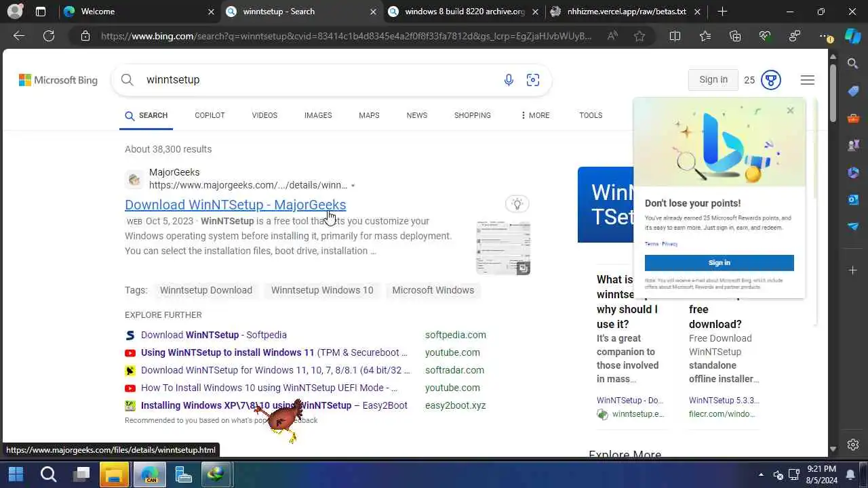Refresh the current page
Image resolution: width=868 pixels, height=488 pixels.
tap(49, 36)
